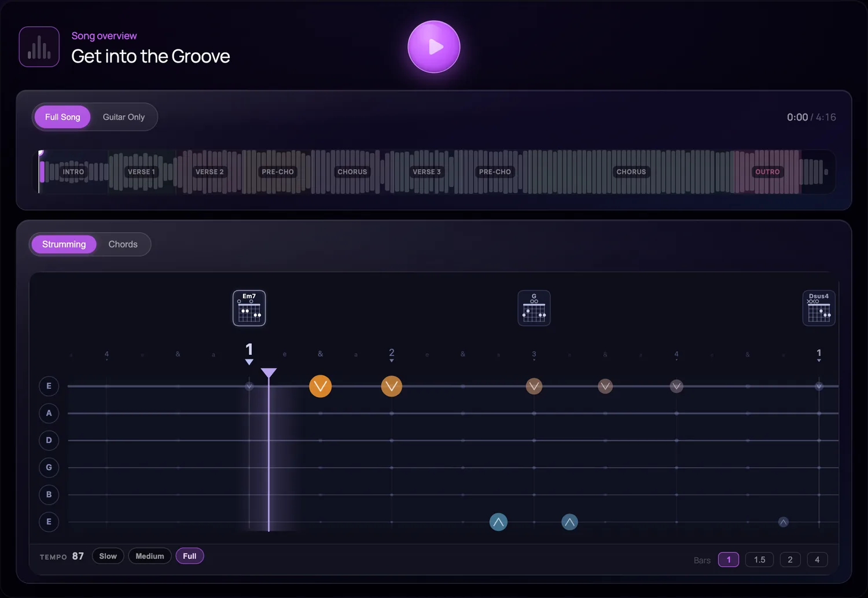Select the G string label
The image size is (868, 598).
(49, 468)
